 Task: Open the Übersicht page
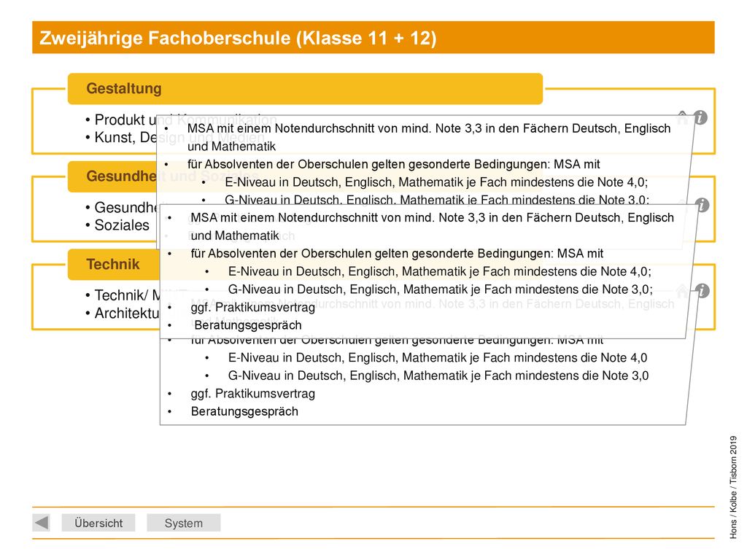point(98,523)
